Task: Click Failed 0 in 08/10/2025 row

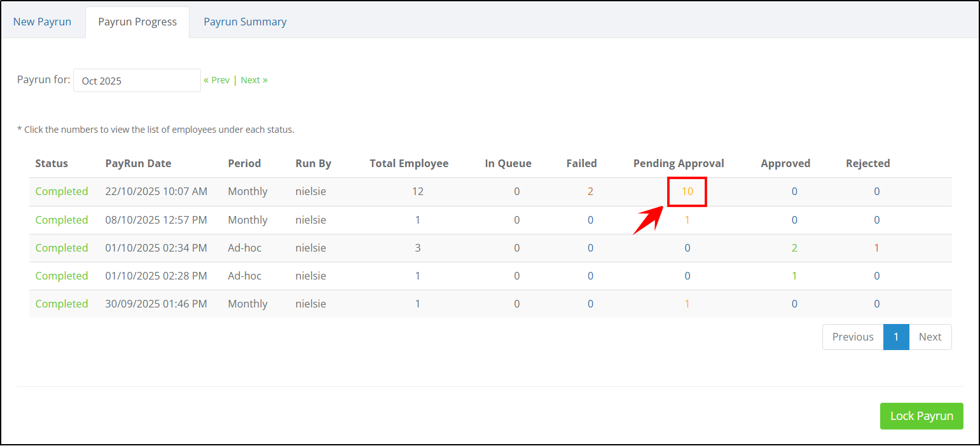Action: pyautogui.click(x=590, y=220)
